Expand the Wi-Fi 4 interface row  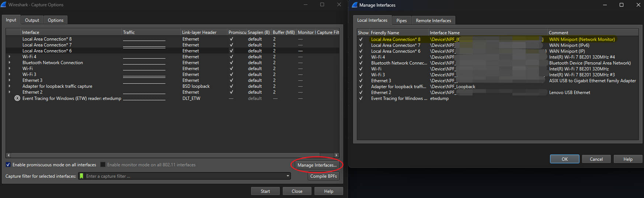[x=9, y=57]
